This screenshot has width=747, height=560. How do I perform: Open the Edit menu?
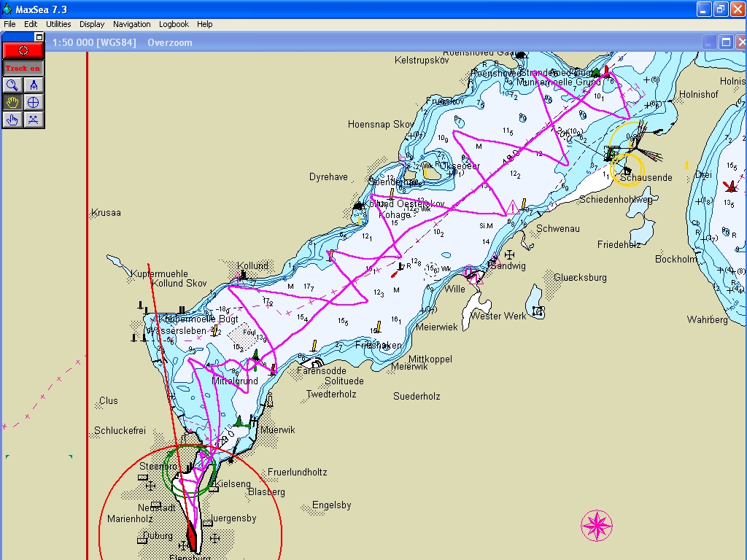click(31, 24)
